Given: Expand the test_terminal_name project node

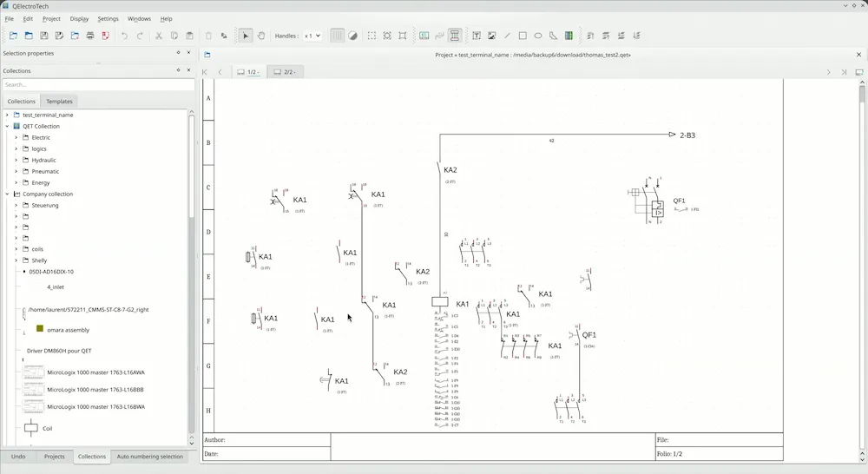Looking at the screenshot, I should [x=7, y=115].
